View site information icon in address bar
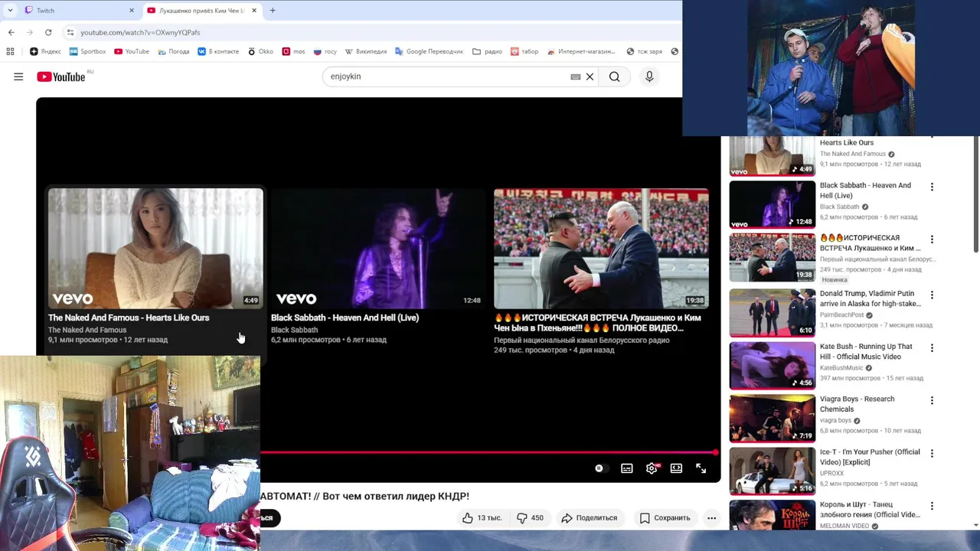Screen dimensions: 980x551 pos(70,32)
